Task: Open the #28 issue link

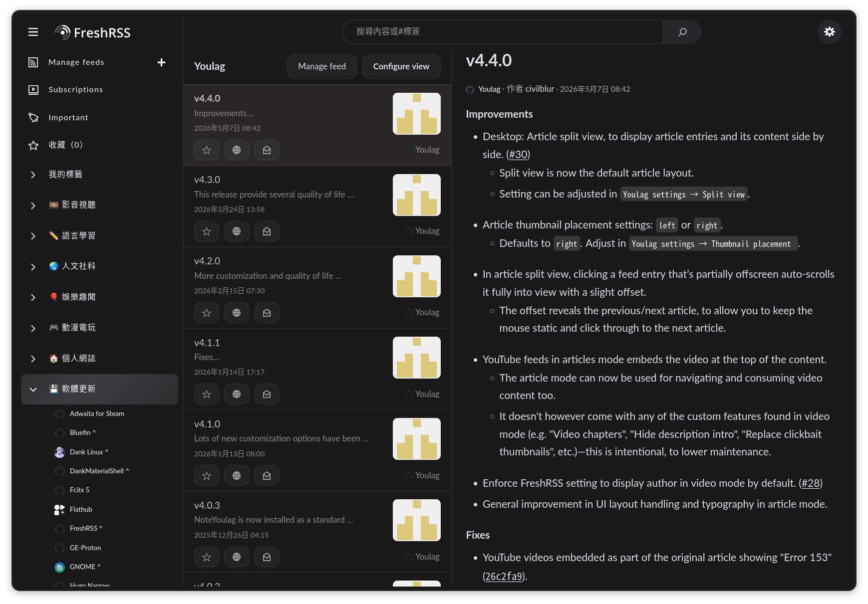Action: (x=811, y=483)
